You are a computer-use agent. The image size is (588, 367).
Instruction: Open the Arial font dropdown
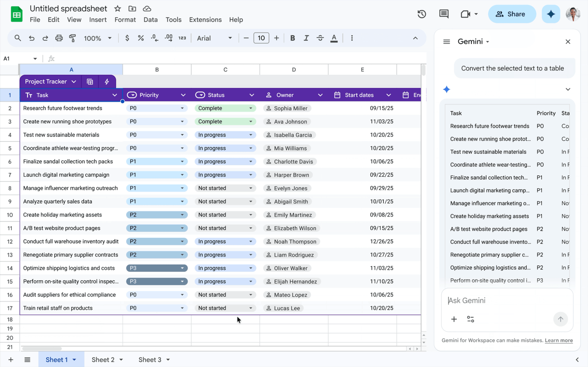(215, 38)
